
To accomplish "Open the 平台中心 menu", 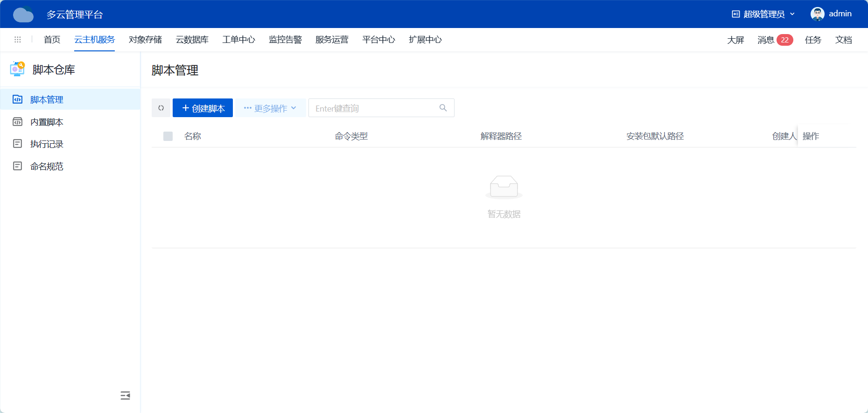I will [x=378, y=40].
